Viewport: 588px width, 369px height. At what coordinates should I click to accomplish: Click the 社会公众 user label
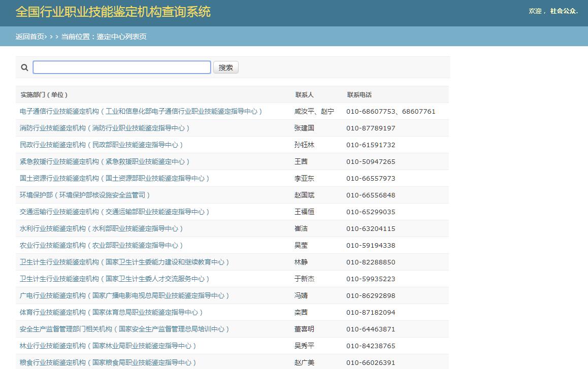click(563, 11)
